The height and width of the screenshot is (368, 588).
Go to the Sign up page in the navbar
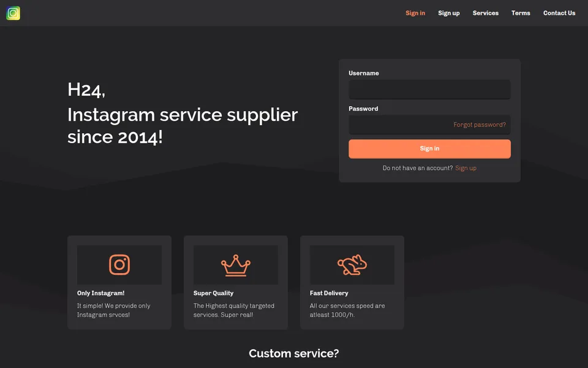(x=449, y=13)
